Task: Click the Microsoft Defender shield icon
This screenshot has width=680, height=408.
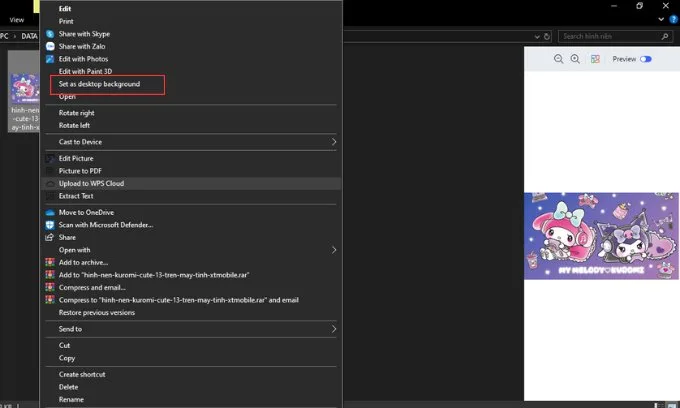Action: [50, 225]
